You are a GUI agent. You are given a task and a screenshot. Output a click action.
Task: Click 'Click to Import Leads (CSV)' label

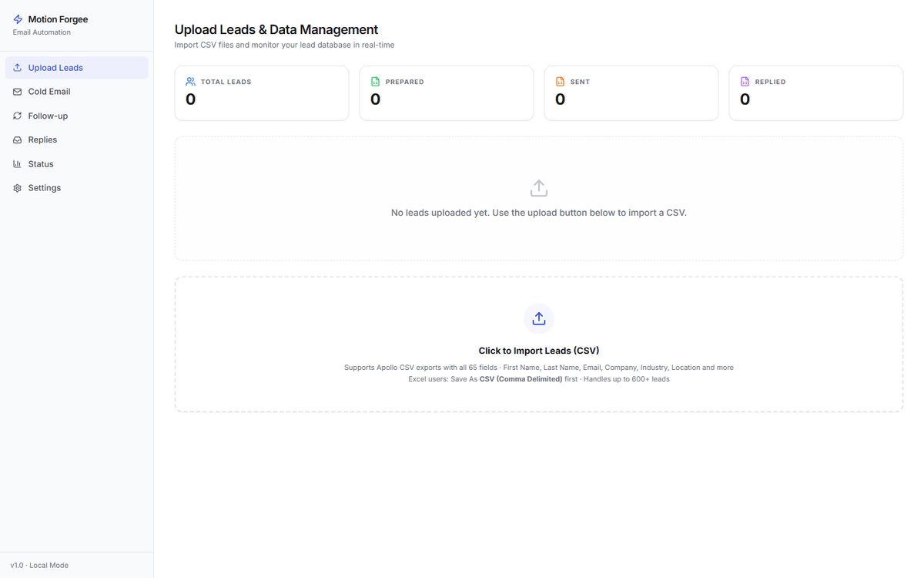pos(539,351)
